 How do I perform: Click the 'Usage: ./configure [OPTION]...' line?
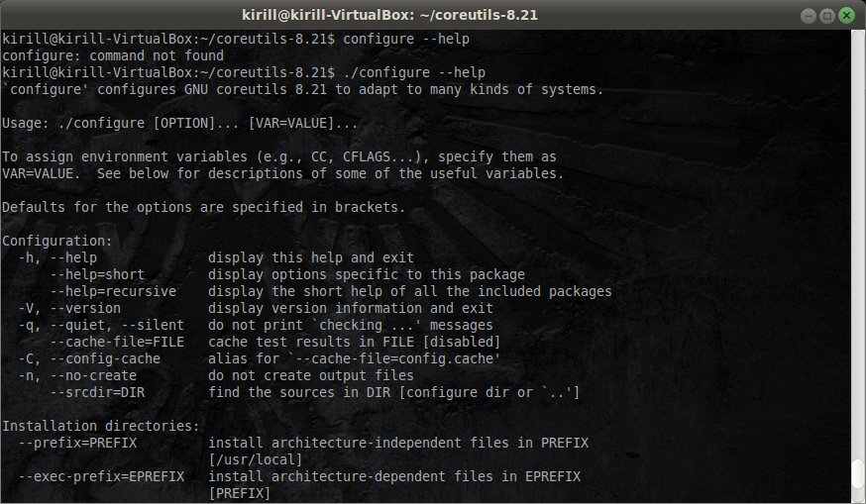180,123
